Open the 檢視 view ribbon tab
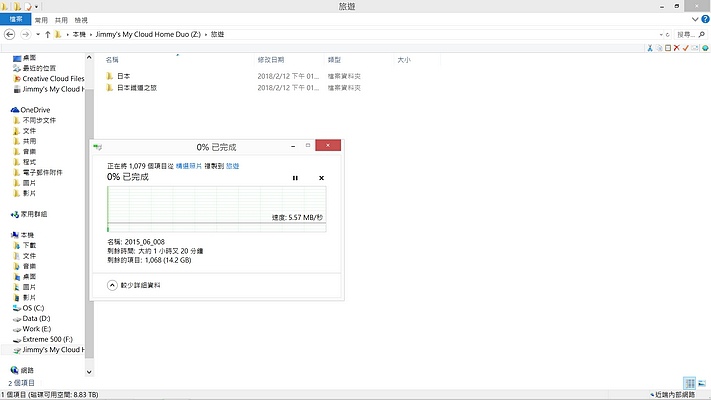Image resolution: width=711 pixels, height=400 pixels. point(81,20)
